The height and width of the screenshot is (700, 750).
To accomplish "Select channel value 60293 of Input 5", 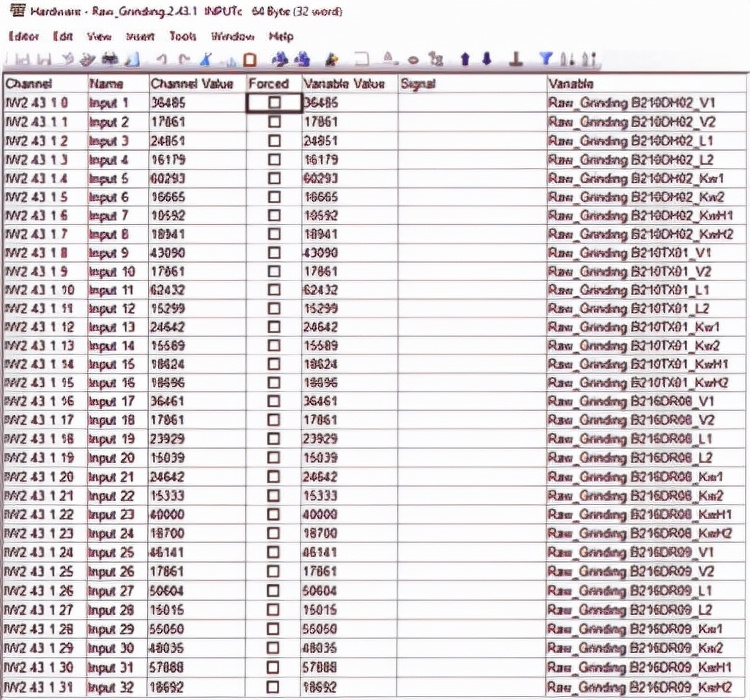I will click(198, 178).
